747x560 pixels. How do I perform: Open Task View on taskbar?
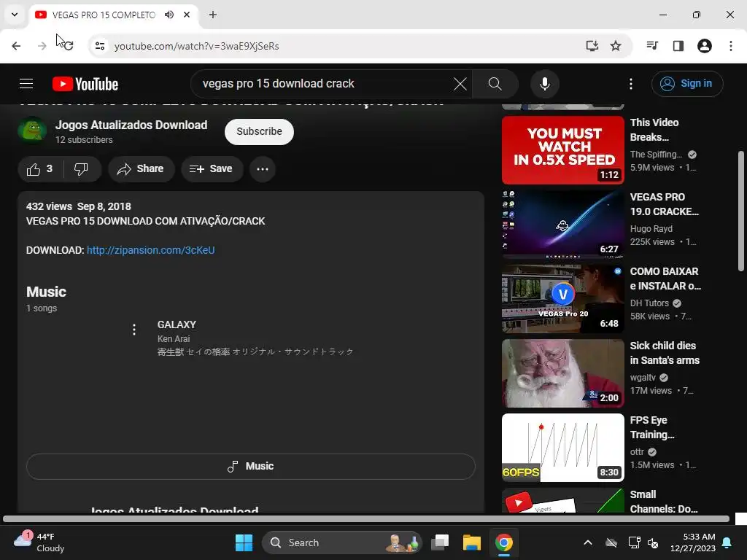(x=440, y=542)
